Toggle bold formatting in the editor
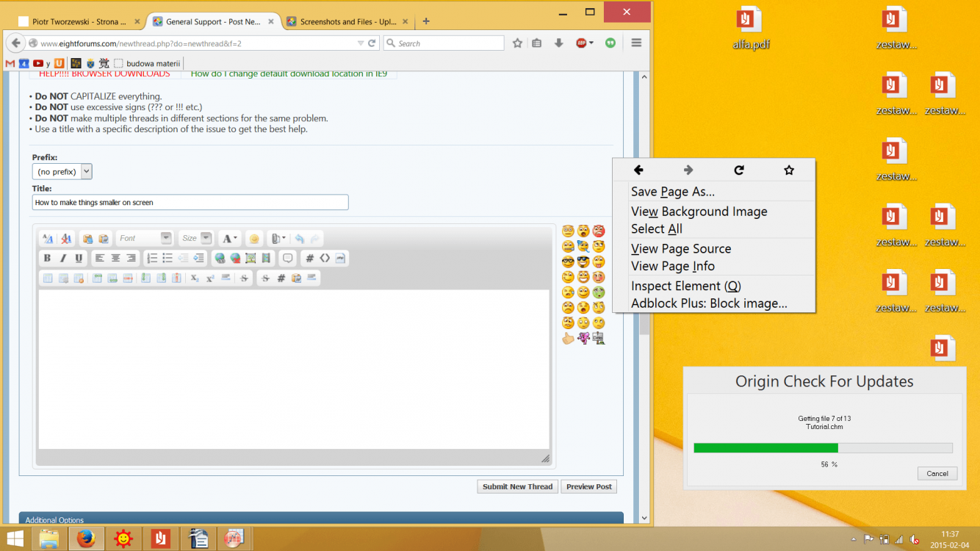The width and height of the screenshot is (980, 551). 47,258
